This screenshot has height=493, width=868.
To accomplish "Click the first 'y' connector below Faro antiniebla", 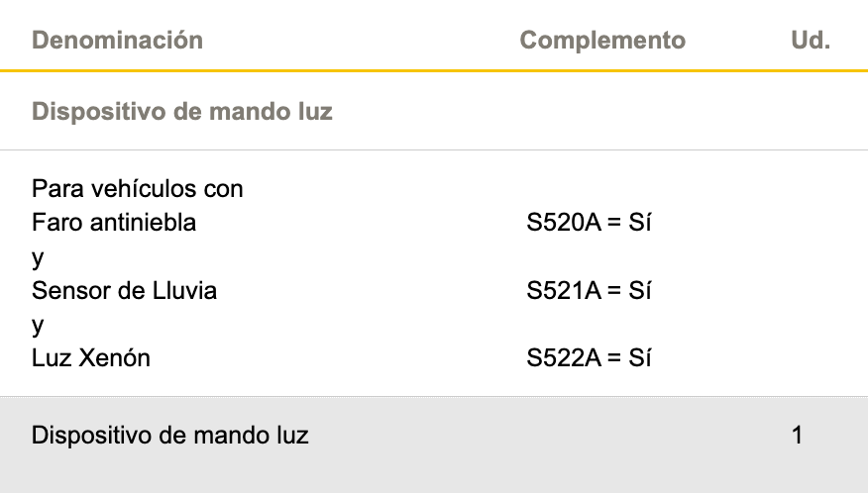I will point(38,257).
